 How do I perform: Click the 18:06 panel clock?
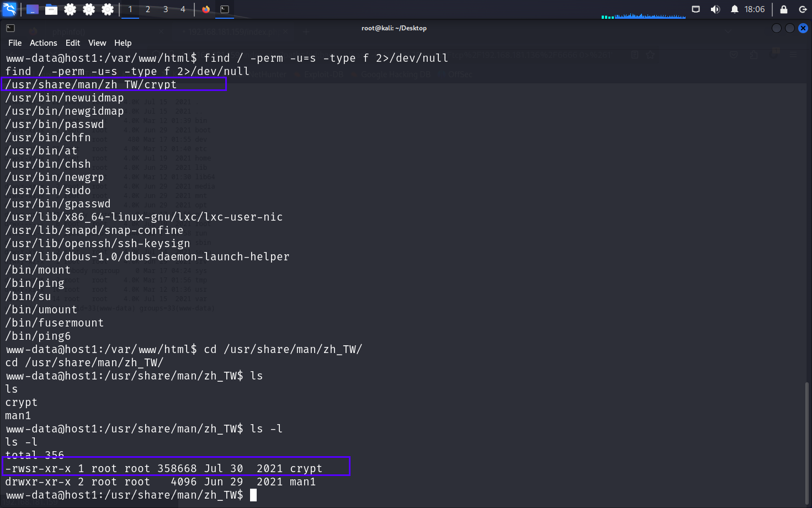click(x=755, y=9)
